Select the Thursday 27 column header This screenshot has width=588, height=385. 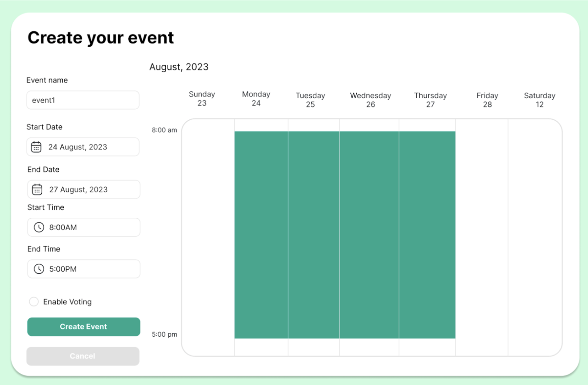point(430,100)
